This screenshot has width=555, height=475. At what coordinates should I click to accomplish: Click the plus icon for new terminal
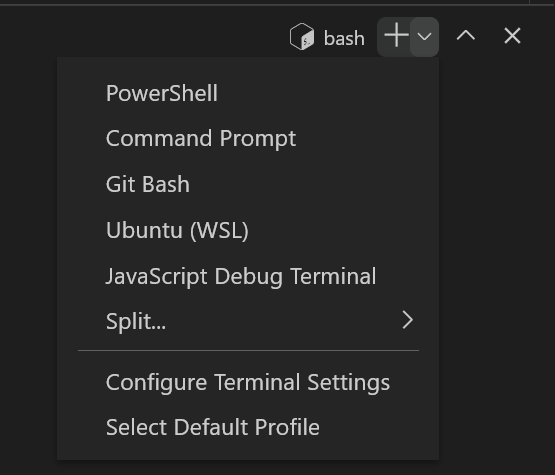tap(396, 35)
